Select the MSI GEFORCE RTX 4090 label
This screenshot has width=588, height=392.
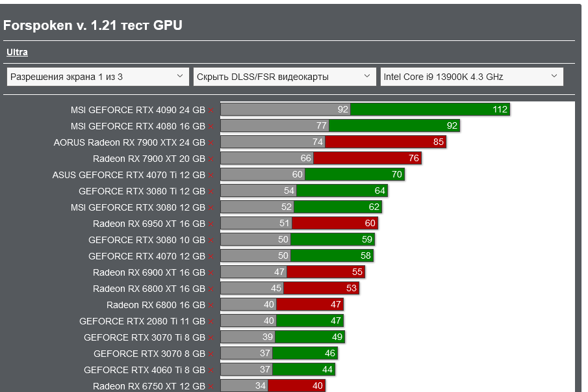tap(138, 110)
